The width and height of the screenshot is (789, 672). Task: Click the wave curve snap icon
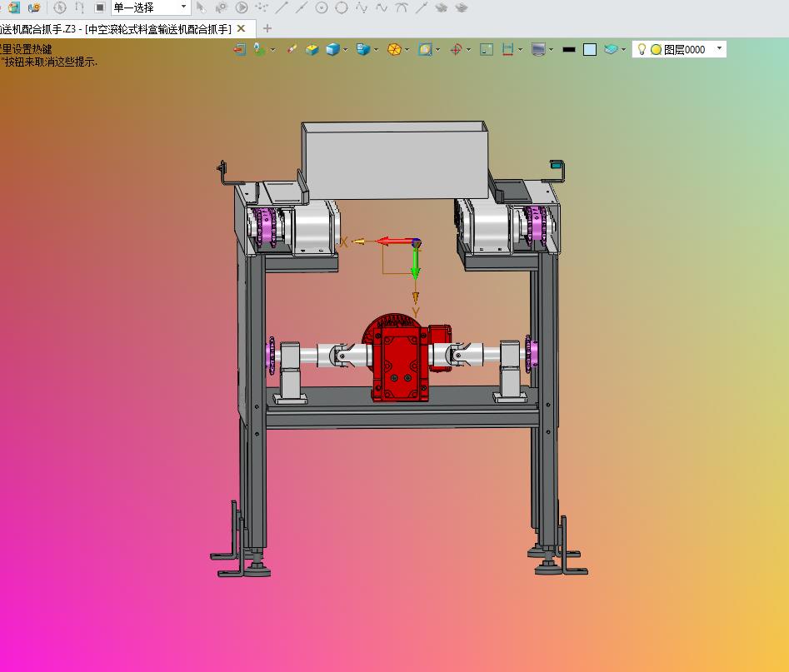pos(382,7)
